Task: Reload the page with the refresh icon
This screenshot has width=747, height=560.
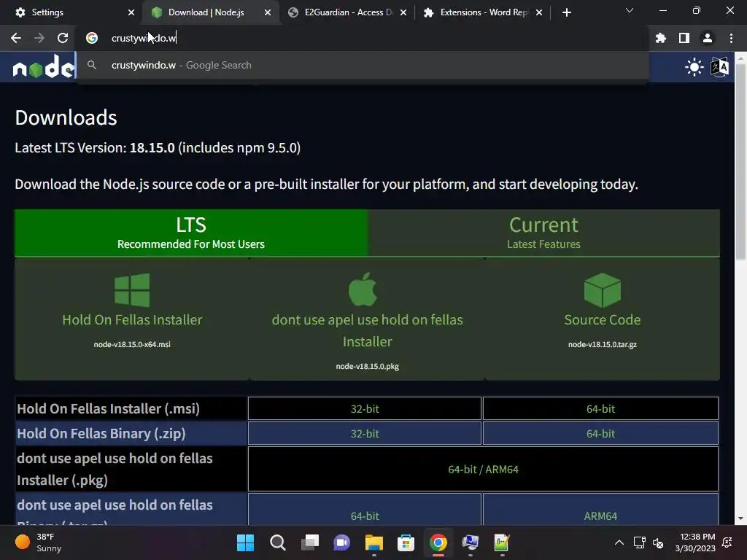Action: [x=63, y=38]
